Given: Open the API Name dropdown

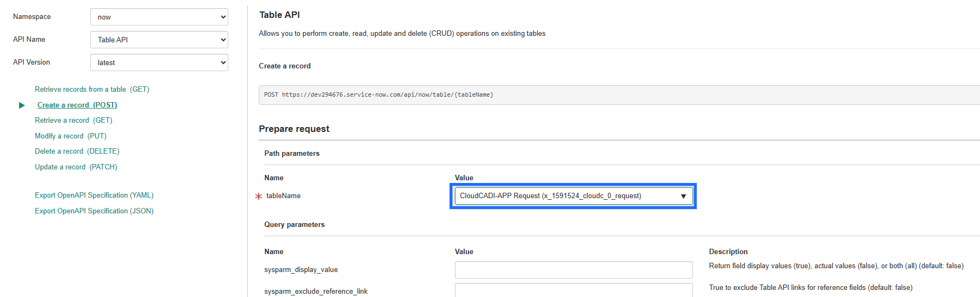Looking at the screenshot, I should 159,40.
